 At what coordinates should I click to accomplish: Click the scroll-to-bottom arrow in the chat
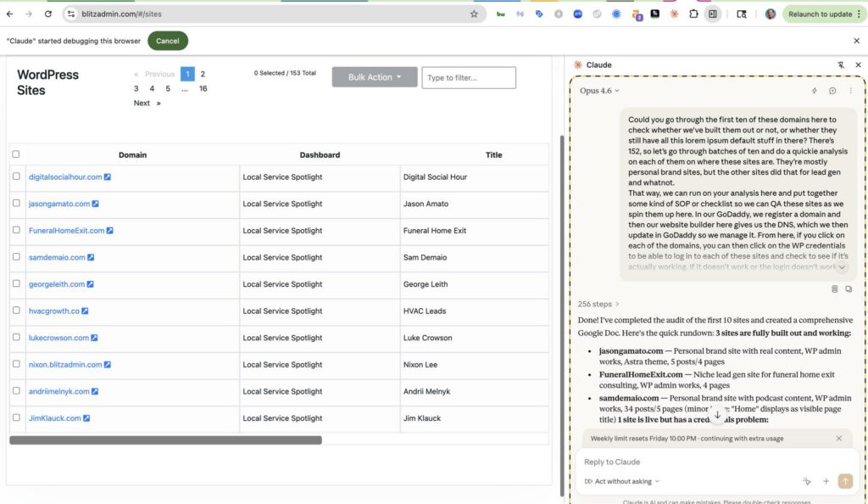coord(717,415)
